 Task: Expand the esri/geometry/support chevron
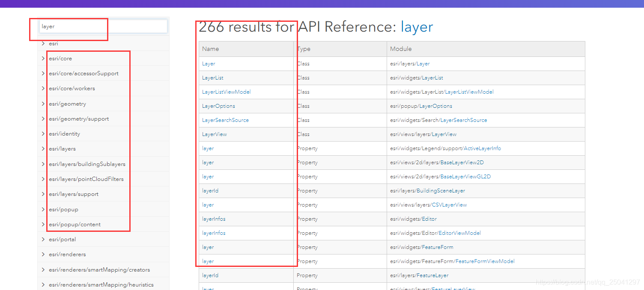coord(43,118)
